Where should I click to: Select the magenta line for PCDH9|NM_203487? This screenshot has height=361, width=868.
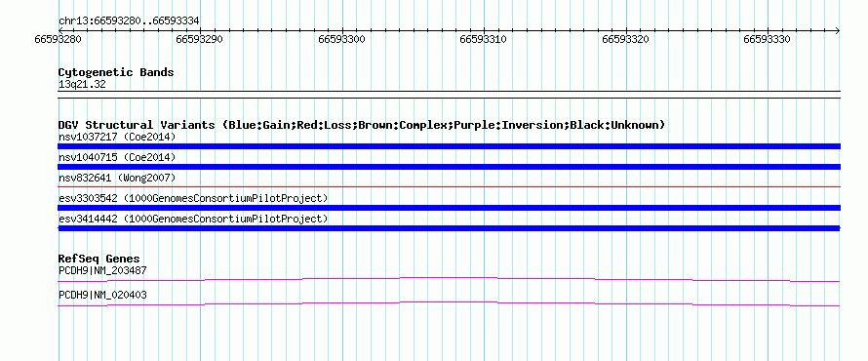point(449,280)
